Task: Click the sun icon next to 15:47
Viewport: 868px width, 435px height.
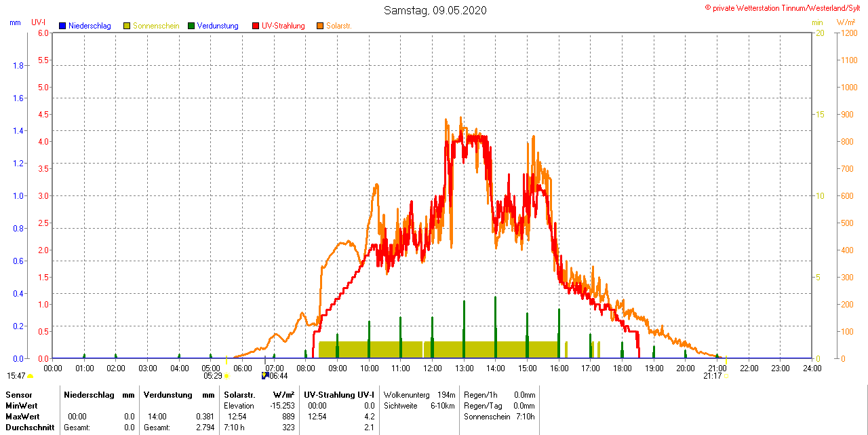Action: (30, 376)
